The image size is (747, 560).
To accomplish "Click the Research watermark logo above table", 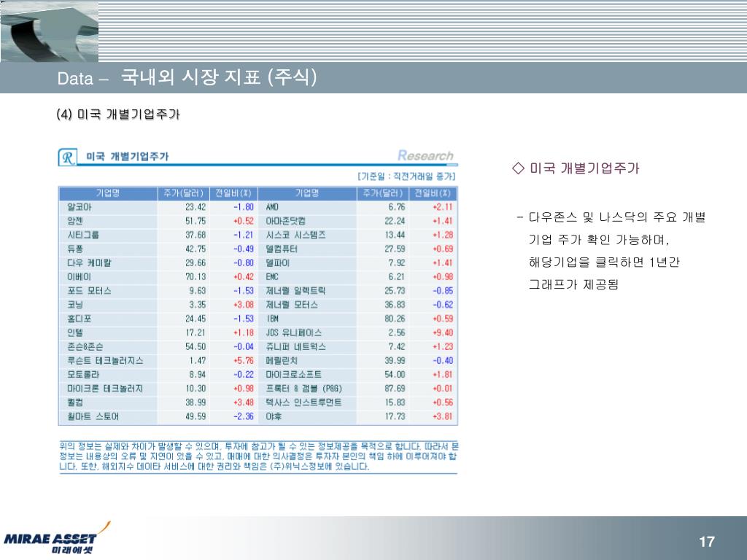I will 426,156.
